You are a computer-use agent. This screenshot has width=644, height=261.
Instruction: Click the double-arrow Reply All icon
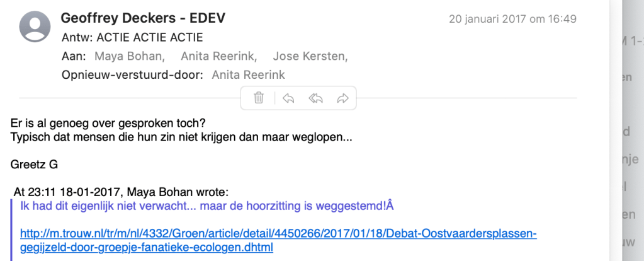click(x=316, y=98)
